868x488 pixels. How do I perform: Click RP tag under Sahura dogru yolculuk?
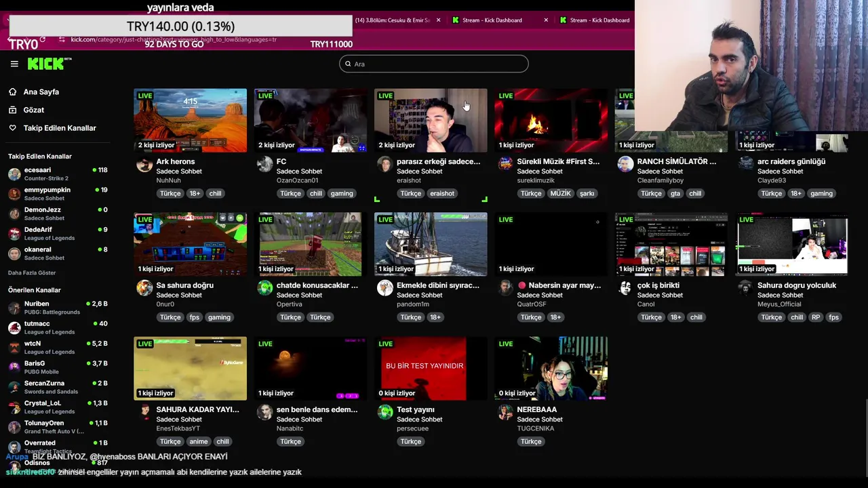coord(816,317)
